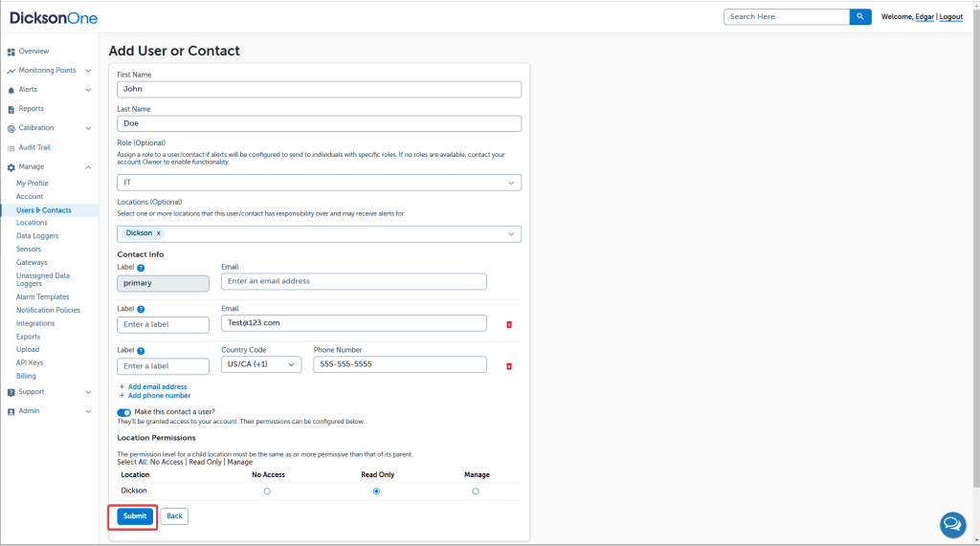This screenshot has width=980, height=546.
Task: Remove the Dickson location tag
Action: 159,233
